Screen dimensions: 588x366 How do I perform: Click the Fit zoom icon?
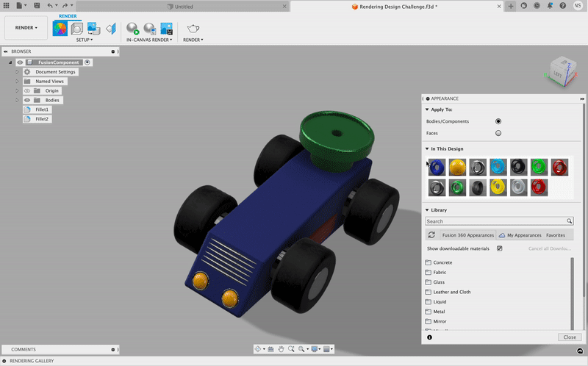pyautogui.click(x=301, y=349)
